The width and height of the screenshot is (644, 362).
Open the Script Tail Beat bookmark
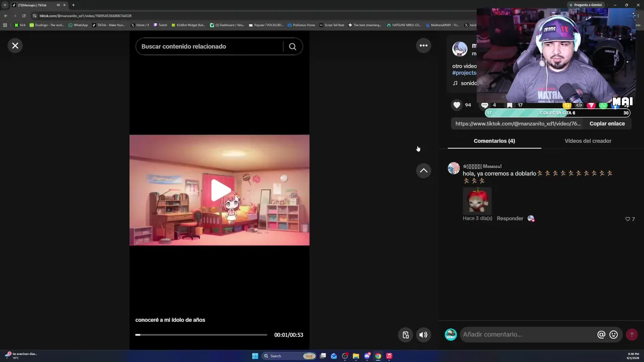pyautogui.click(x=332, y=25)
